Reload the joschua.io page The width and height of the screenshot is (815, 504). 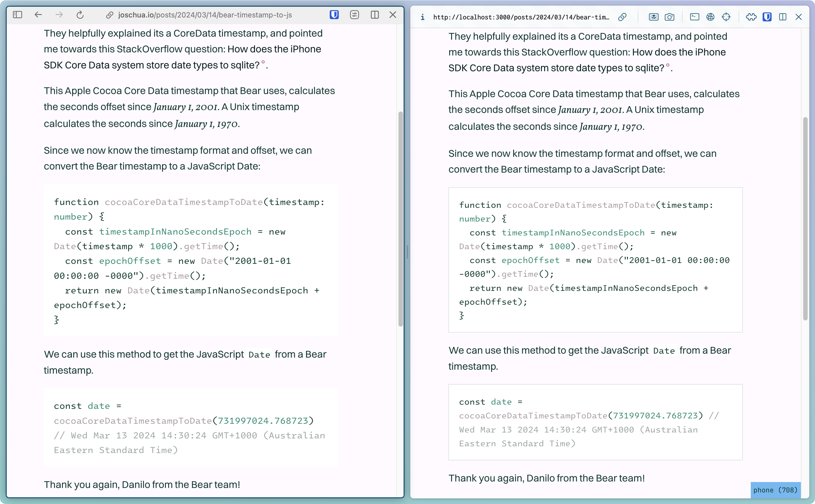tap(80, 15)
